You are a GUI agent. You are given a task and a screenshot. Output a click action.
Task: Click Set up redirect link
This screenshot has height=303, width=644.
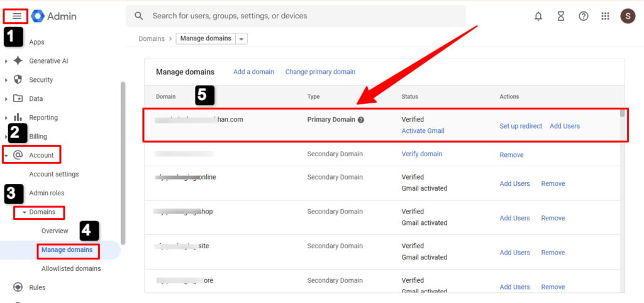pyautogui.click(x=521, y=126)
